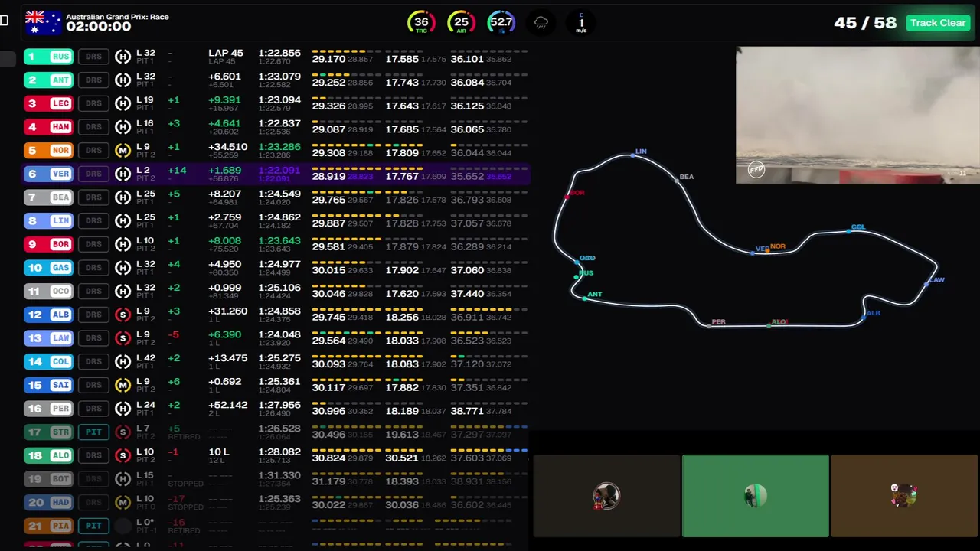Click the hard tyre icon in COL row
This screenshot has height=551, width=980.
pyautogui.click(x=122, y=361)
